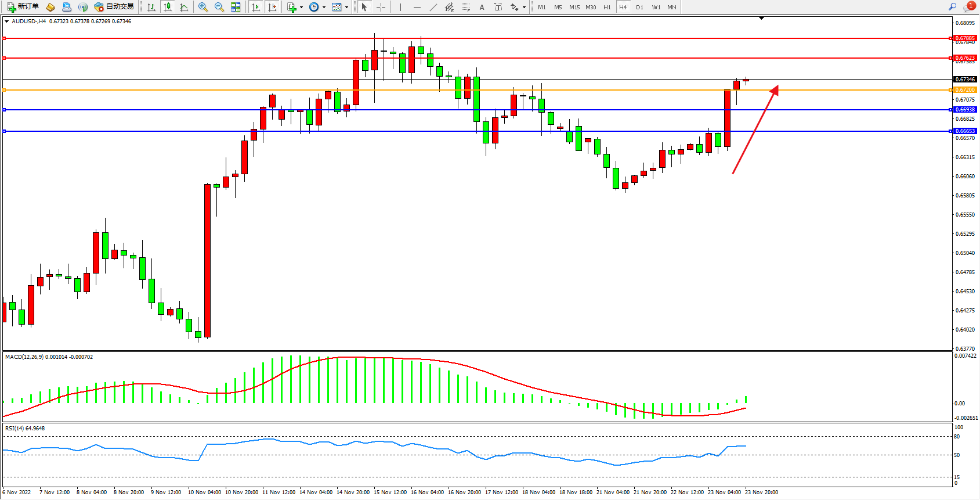Open the indicators list dropdown arrow
This screenshot has width=980, height=500.
coord(301,8)
